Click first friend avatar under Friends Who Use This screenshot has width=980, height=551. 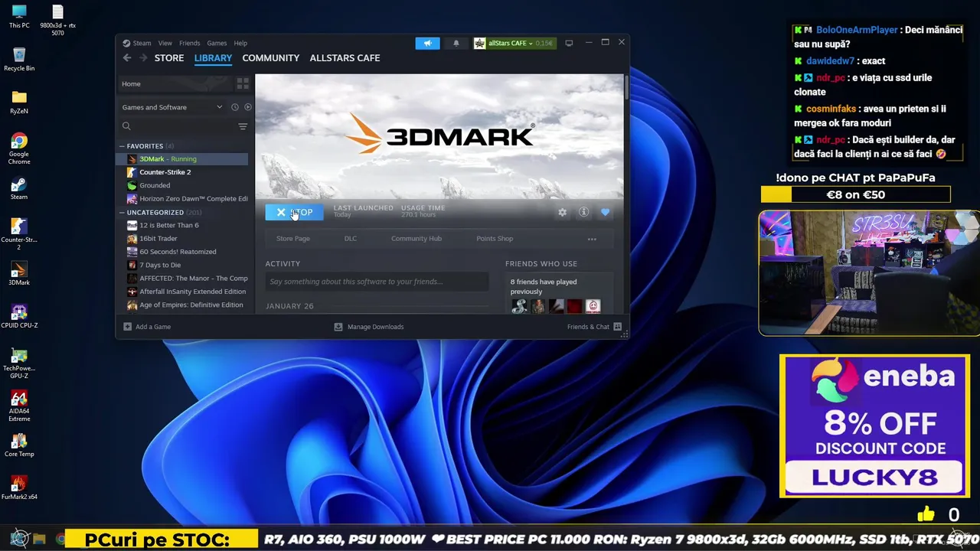pyautogui.click(x=519, y=307)
